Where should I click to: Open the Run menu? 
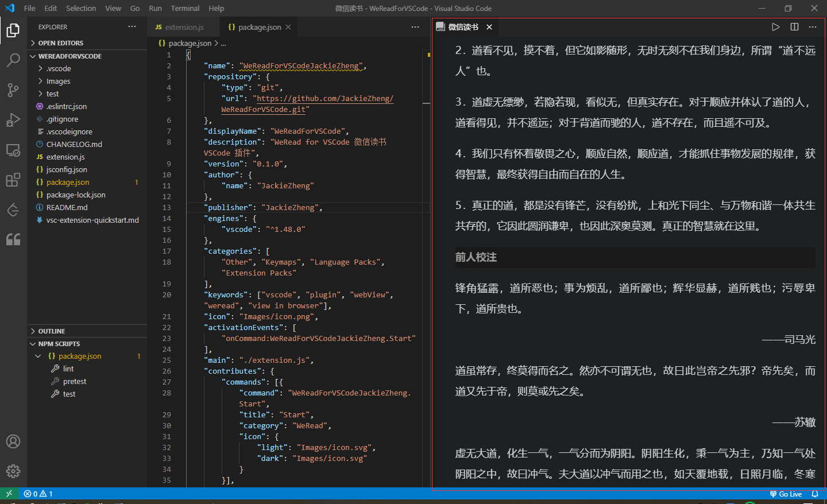[155, 8]
